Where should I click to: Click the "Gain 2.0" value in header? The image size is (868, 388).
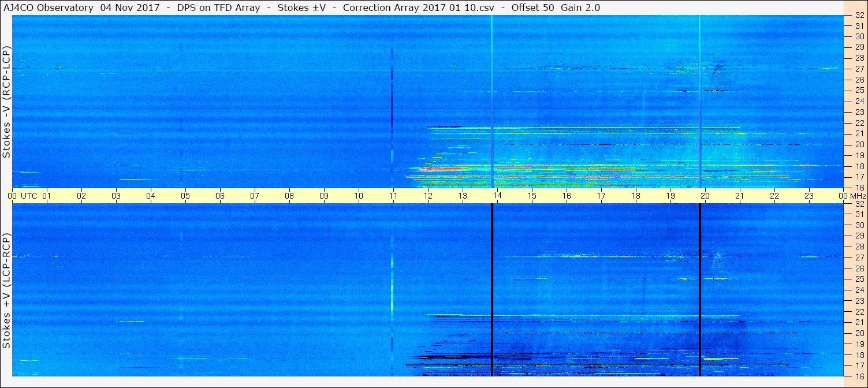click(581, 8)
